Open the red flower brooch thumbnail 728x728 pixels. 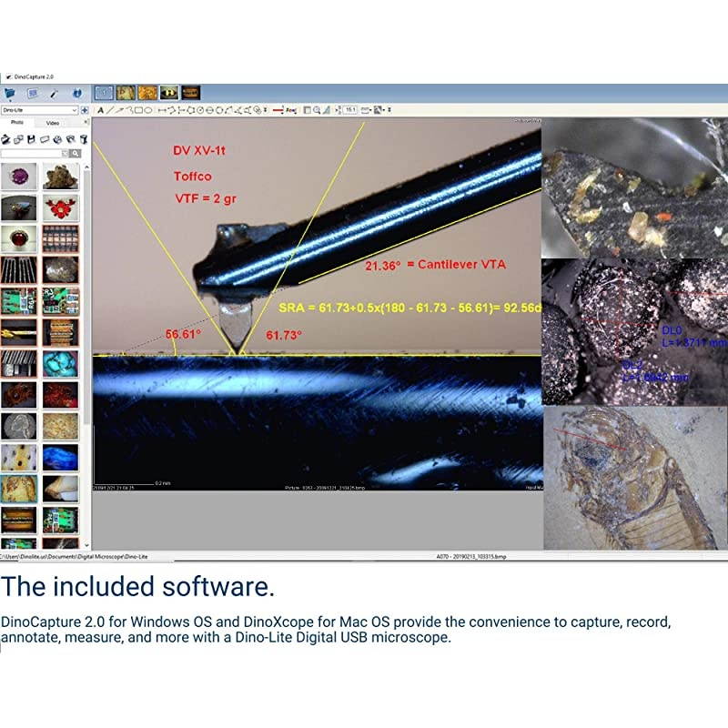click(61, 207)
